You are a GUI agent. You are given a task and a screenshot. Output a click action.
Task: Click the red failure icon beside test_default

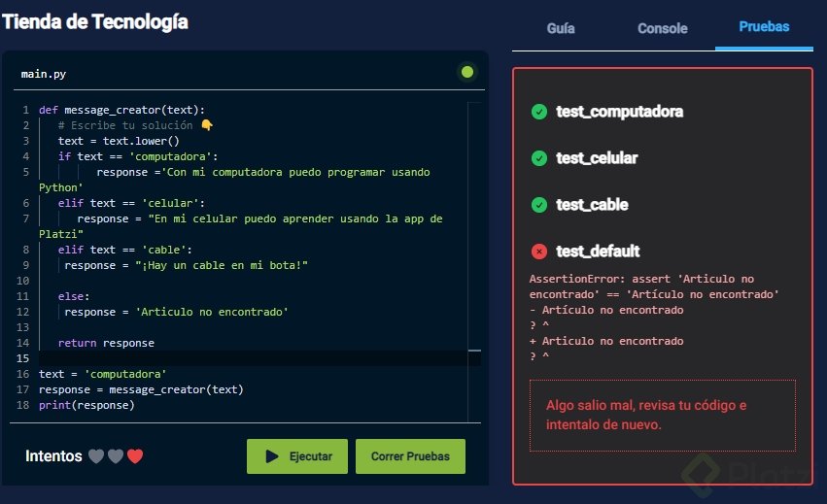tap(539, 252)
